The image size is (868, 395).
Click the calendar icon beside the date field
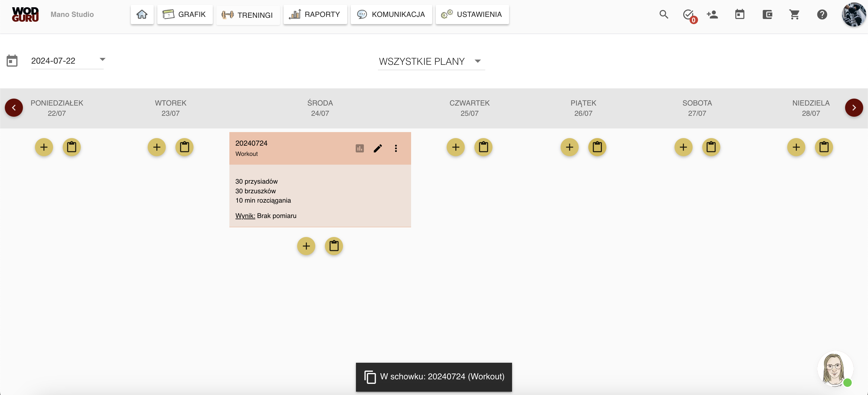click(x=12, y=61)
